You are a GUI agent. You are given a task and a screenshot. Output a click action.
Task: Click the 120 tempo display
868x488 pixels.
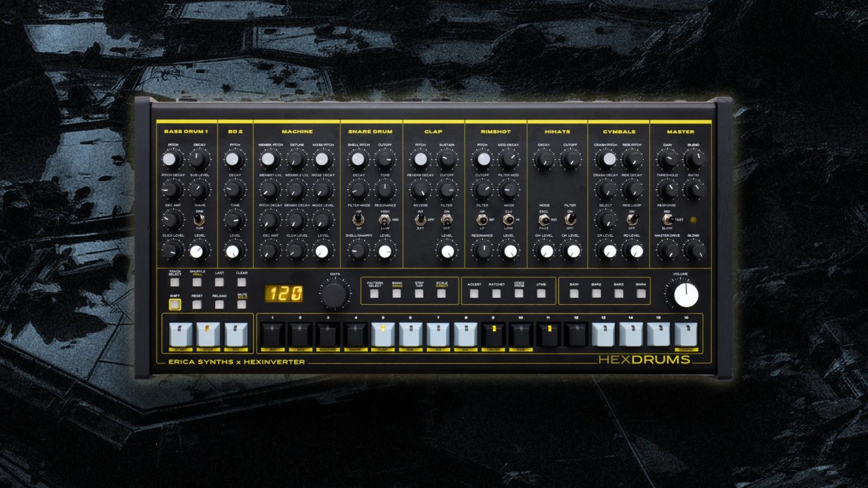point(285,293)
